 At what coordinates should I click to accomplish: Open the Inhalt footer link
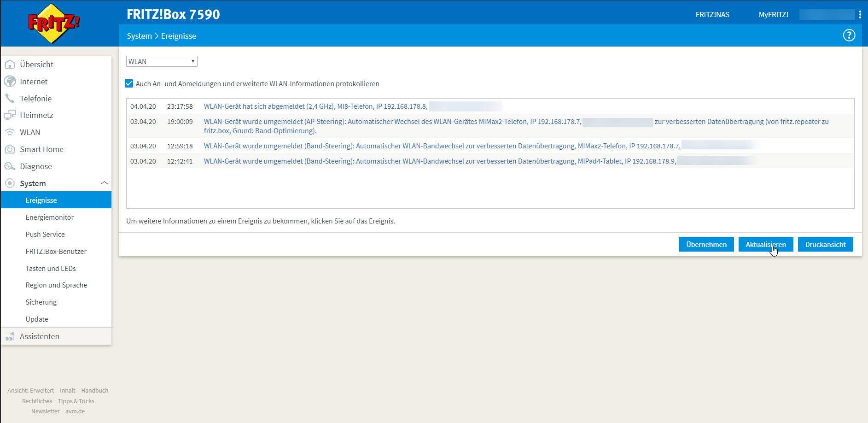coord(67,390)
